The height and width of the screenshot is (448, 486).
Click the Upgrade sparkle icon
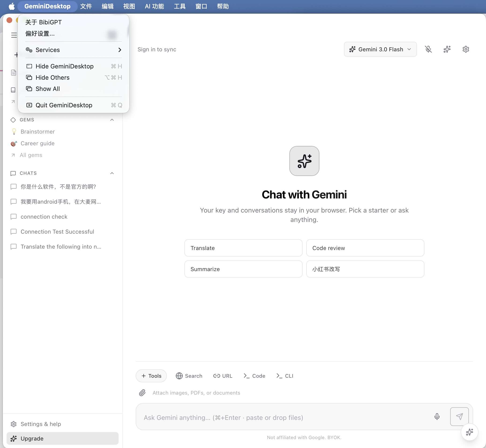14,439
